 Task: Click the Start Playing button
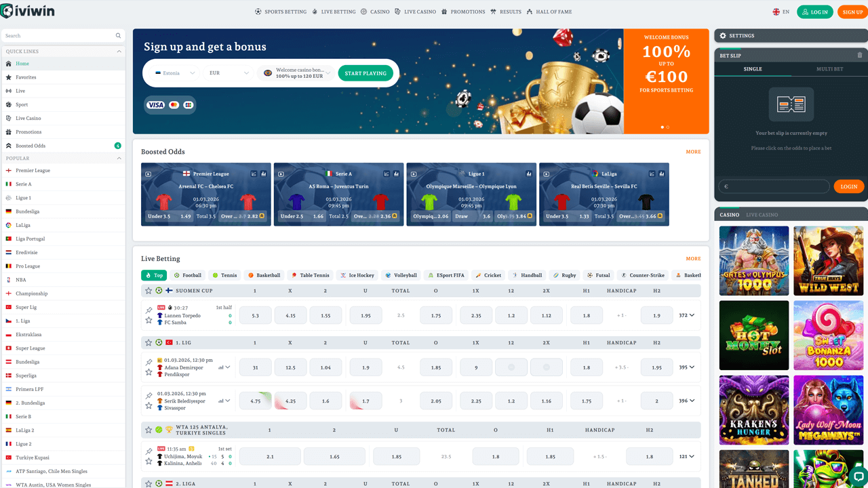(x=366, y=73)
